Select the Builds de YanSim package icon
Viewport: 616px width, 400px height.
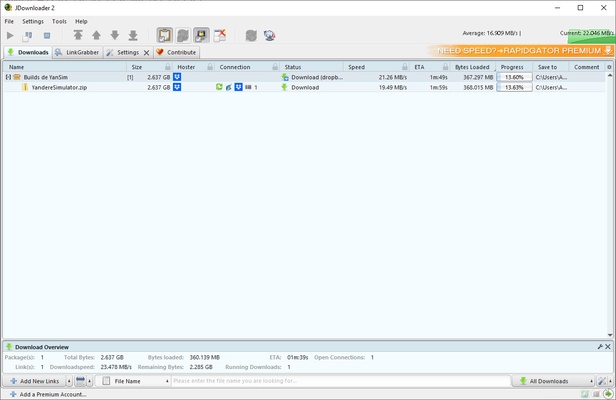tap(17, 77)
